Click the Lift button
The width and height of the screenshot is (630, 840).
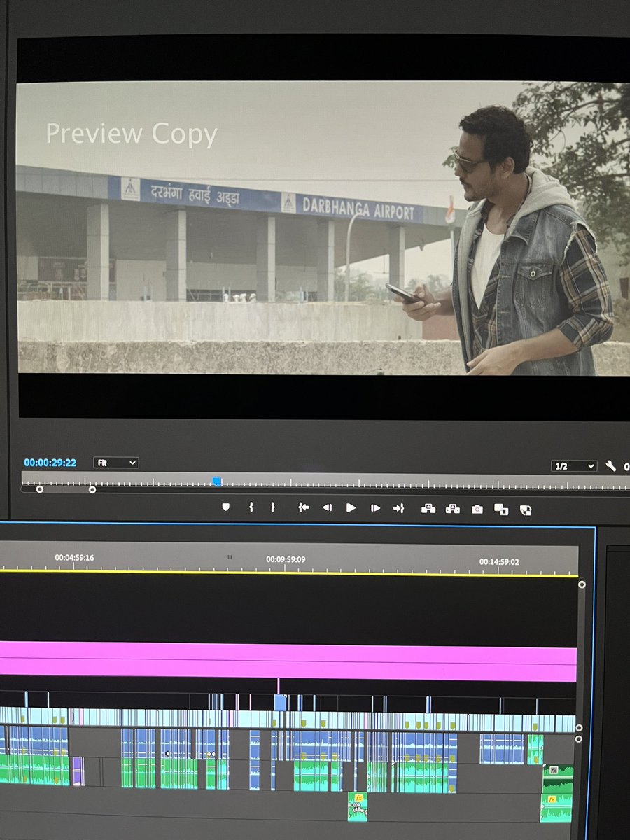(428, 509)
